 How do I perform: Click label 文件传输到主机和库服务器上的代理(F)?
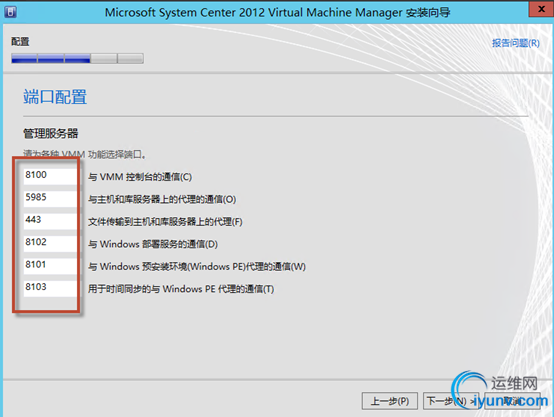click(165, 222)
